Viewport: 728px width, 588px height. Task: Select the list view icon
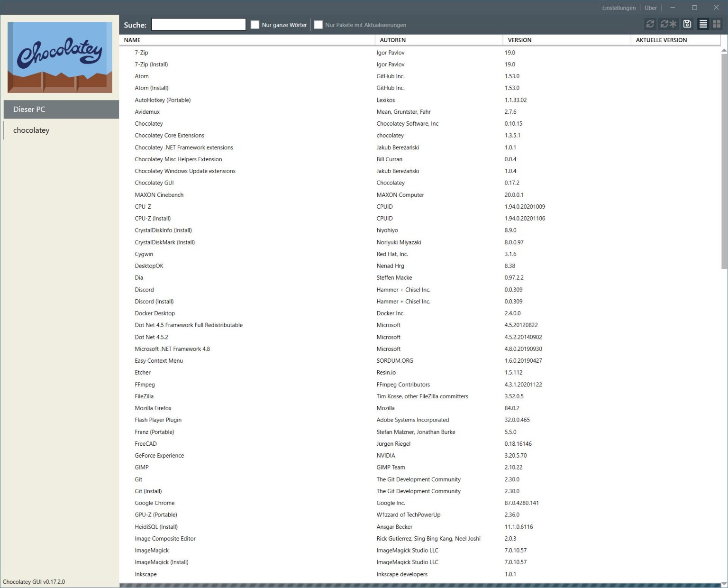[703, 24]
